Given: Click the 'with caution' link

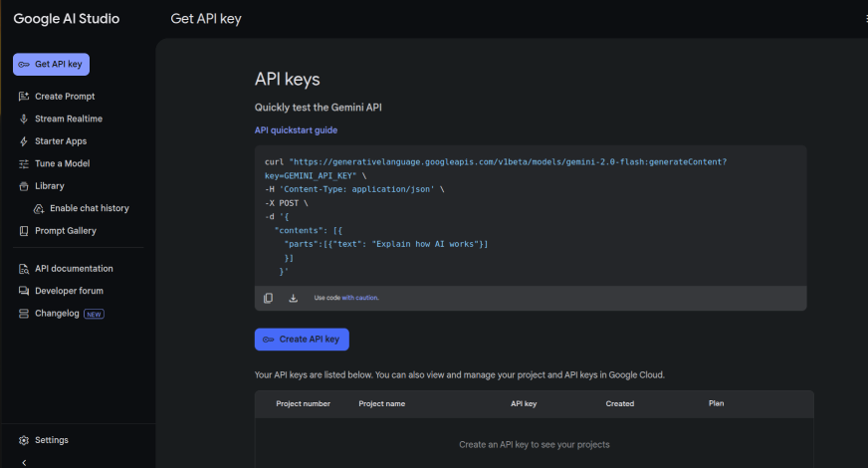Looking at the screenshot, I should click(359, 298).
